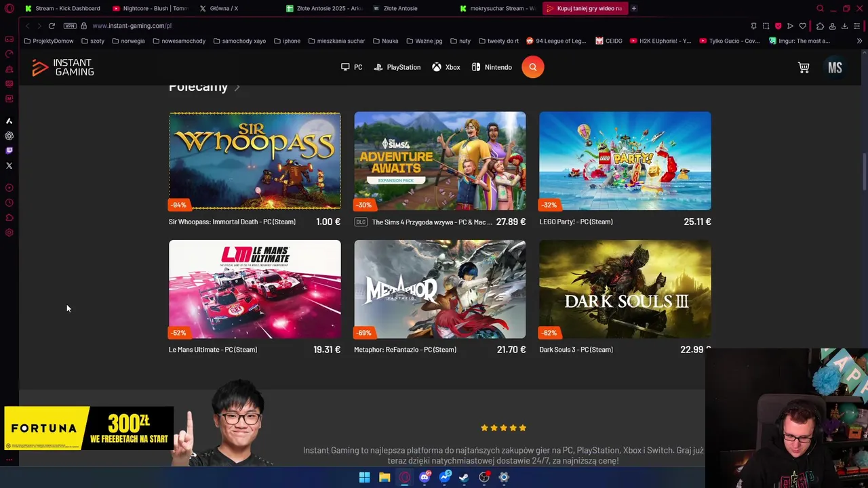This screenshot has height=488, width=868.
Task: Select the PlayStation platform menu
Action: pos(397,67)
